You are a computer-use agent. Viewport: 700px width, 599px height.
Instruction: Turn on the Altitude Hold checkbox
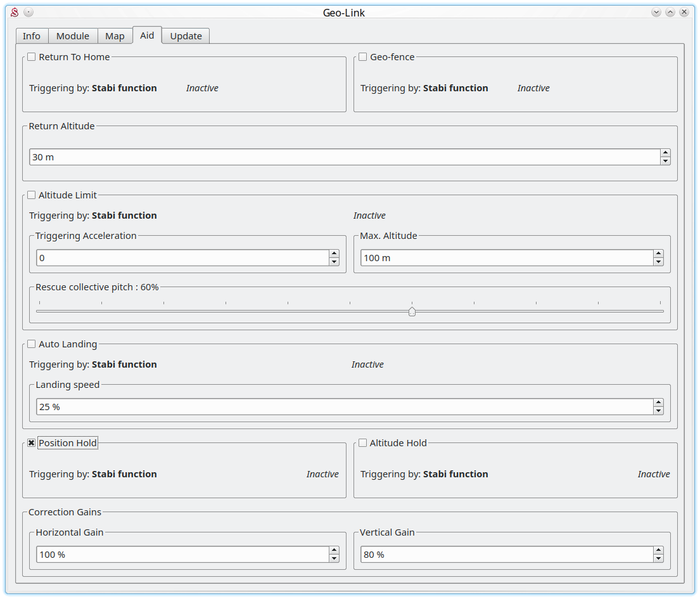(x=363, y=443)
